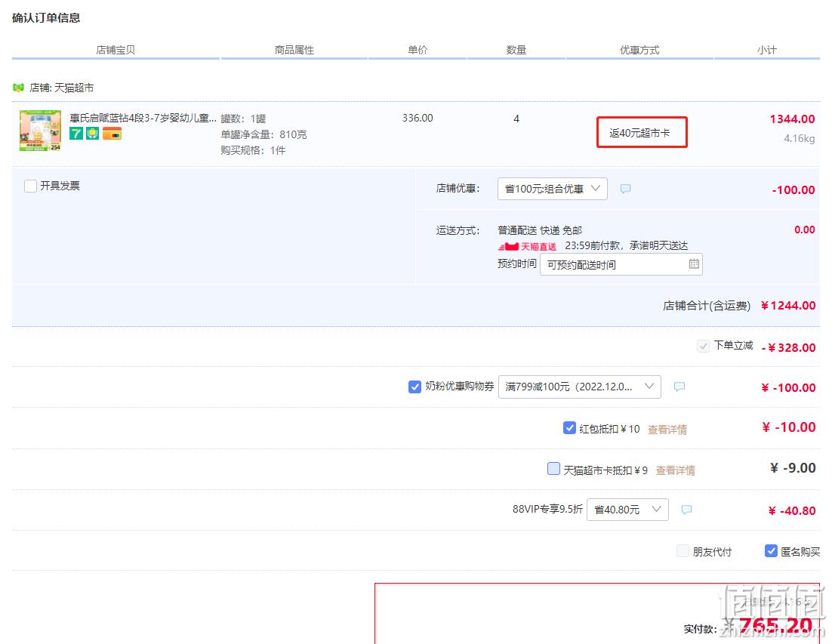Click the 罐数: 1罐 attribute text
This screenshot has width=832, height=644.
243,119
